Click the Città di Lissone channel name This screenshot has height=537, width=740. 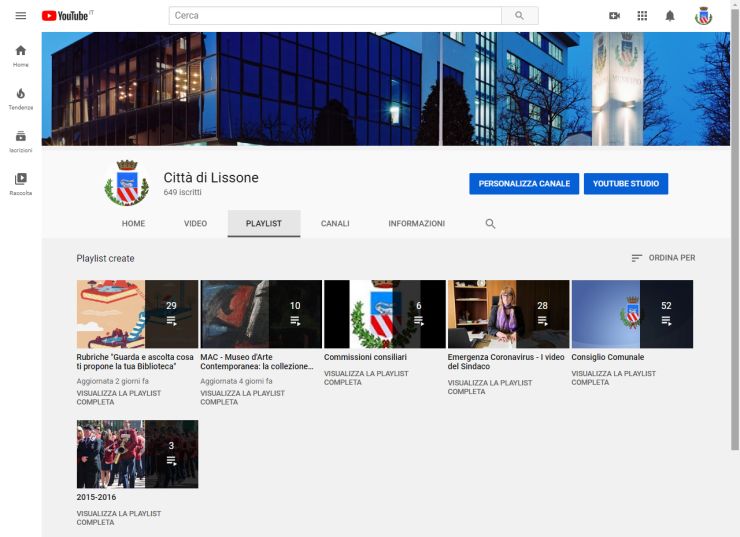(211, 178)
